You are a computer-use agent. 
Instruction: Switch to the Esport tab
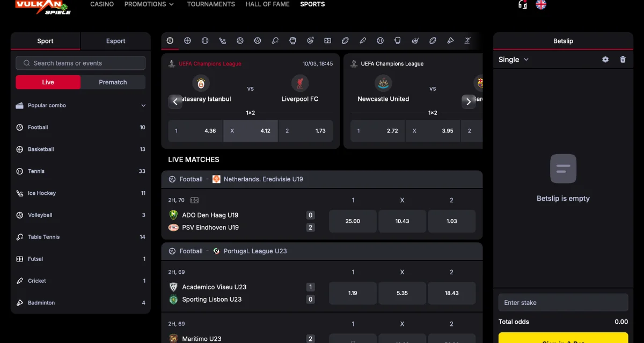116,41
